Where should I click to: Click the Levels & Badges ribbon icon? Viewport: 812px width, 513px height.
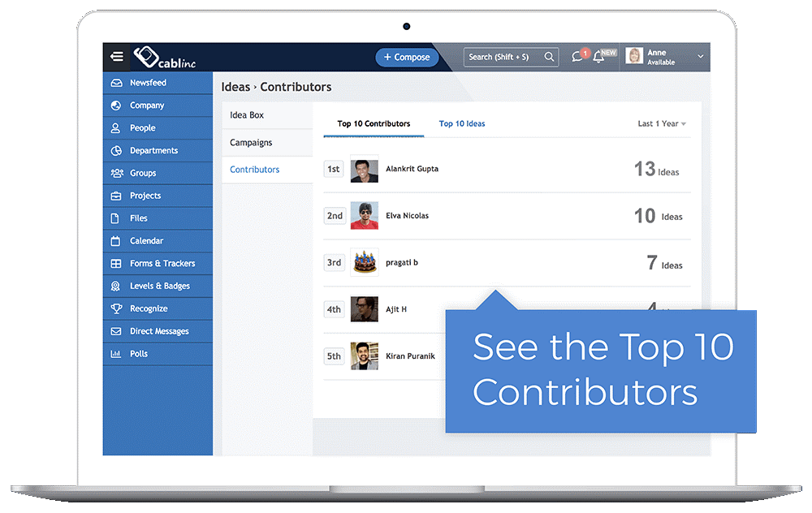115,287
